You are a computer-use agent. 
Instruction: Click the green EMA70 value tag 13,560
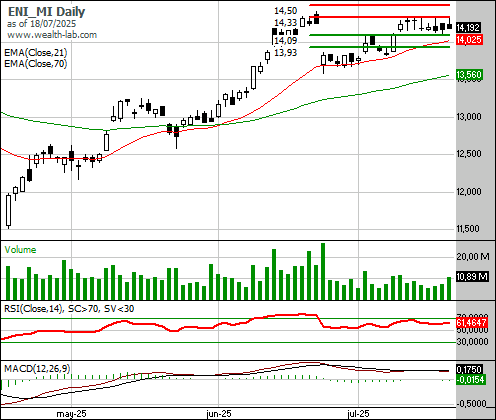[469, 75]
